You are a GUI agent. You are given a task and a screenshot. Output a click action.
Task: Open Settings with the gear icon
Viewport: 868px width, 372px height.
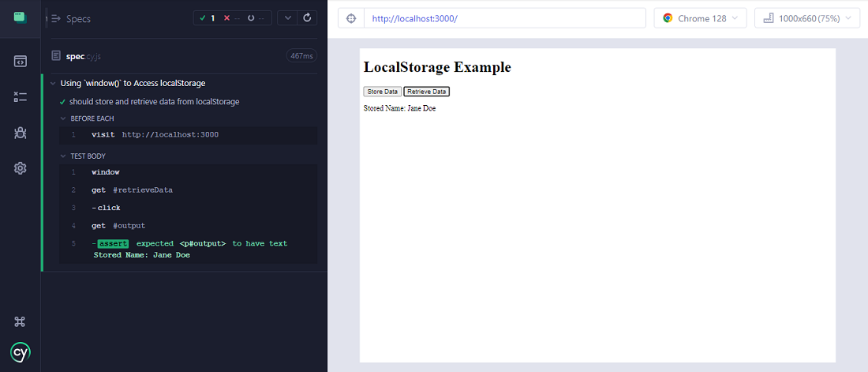point(21,168)
